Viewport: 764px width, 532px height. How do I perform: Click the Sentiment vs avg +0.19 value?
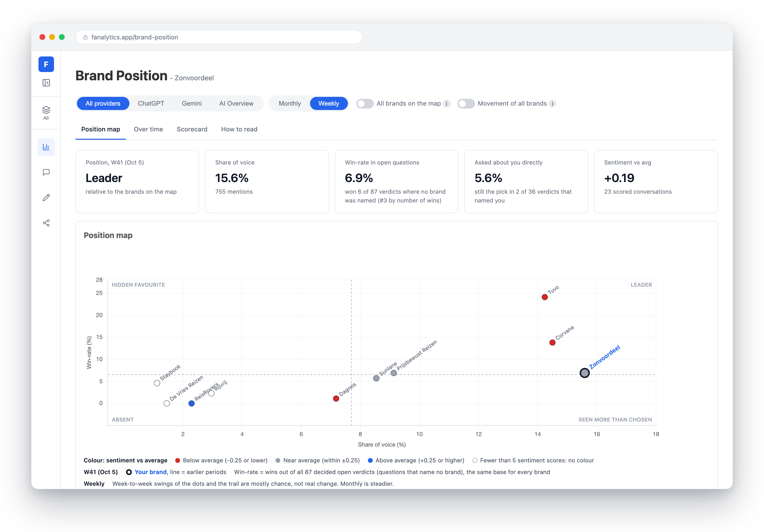coord(619,178)
